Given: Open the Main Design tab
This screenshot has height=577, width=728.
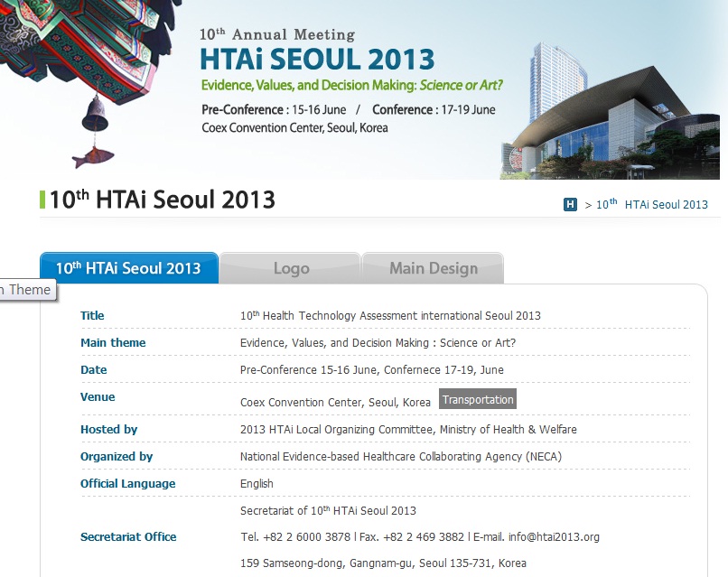Looking at the screenshot, I should click(434, 268).
